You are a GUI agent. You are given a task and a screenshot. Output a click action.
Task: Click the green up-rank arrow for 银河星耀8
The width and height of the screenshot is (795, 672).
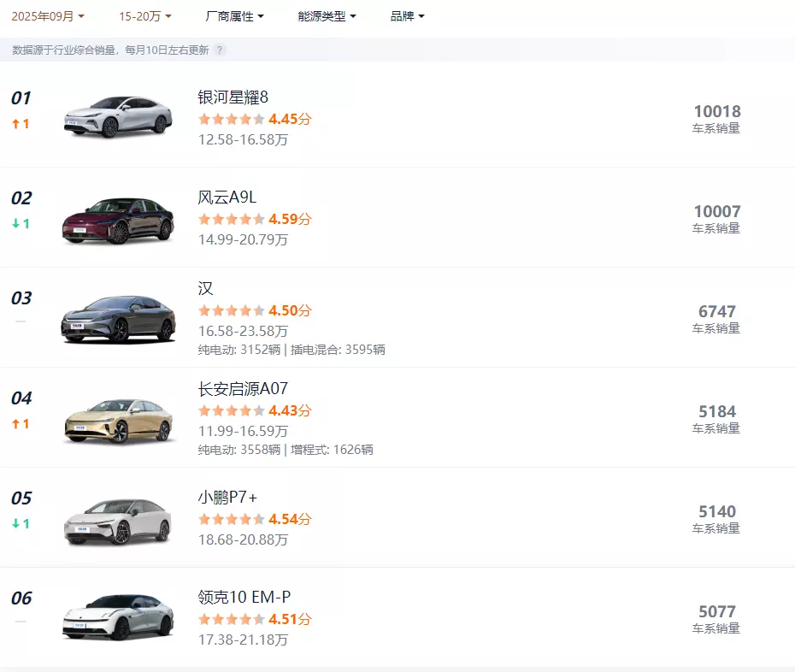[x=17, y=124]
